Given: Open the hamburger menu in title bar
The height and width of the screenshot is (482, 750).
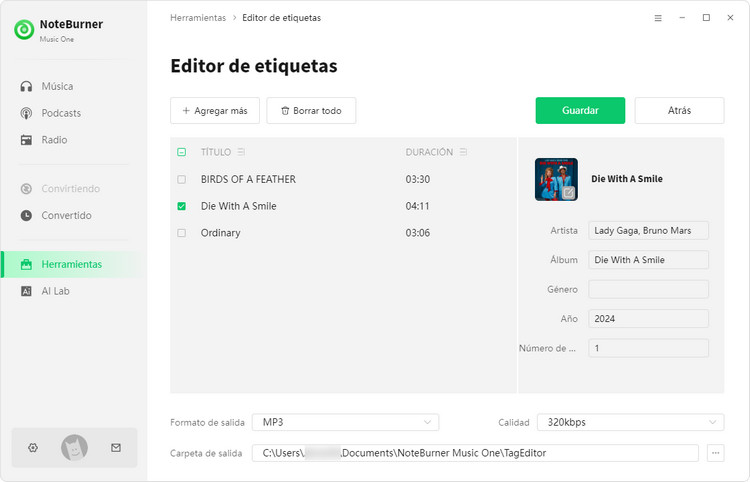Looking at the screenshot, I should (658, 18).
